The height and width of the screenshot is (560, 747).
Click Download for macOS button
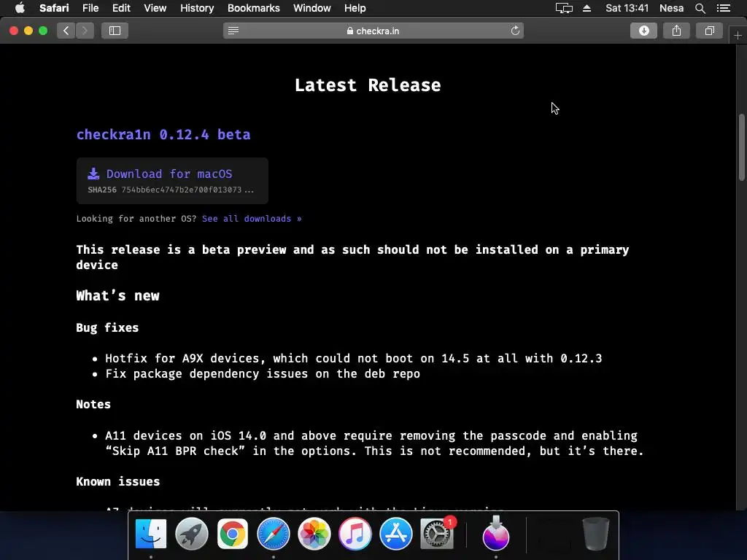[172, 181]
